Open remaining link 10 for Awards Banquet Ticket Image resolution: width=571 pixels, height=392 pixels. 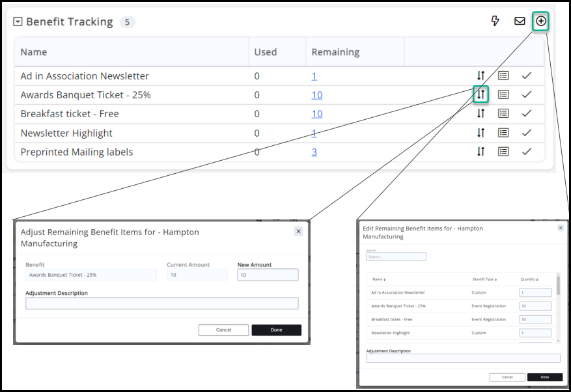pos(316,95)
